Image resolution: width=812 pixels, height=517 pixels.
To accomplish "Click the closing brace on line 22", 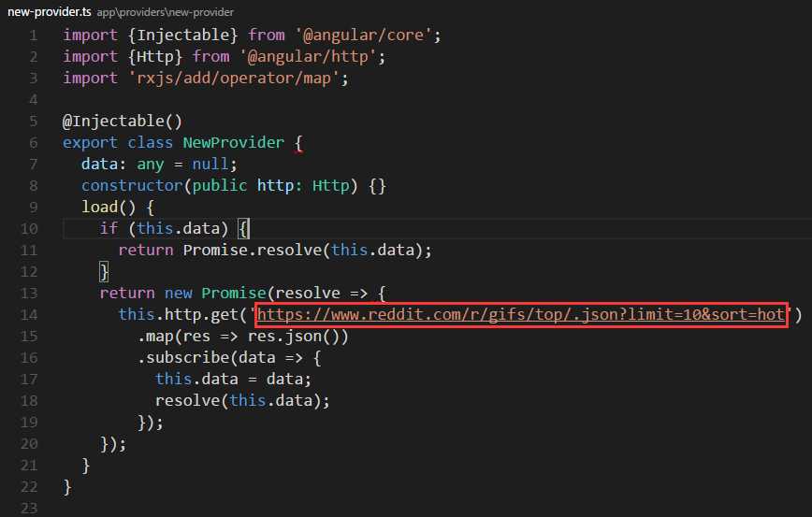I will [67, 487].
